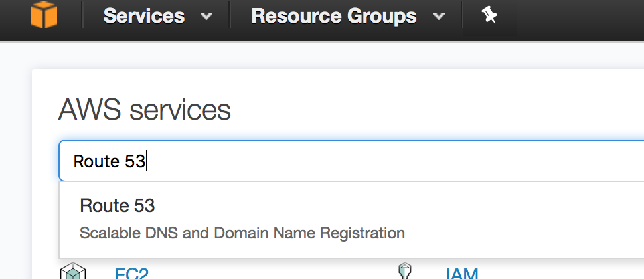Click the divider left of the pin icon
The height and width of the screenshot is (279, 644).
pyautogui.click(x=462, y=16)
